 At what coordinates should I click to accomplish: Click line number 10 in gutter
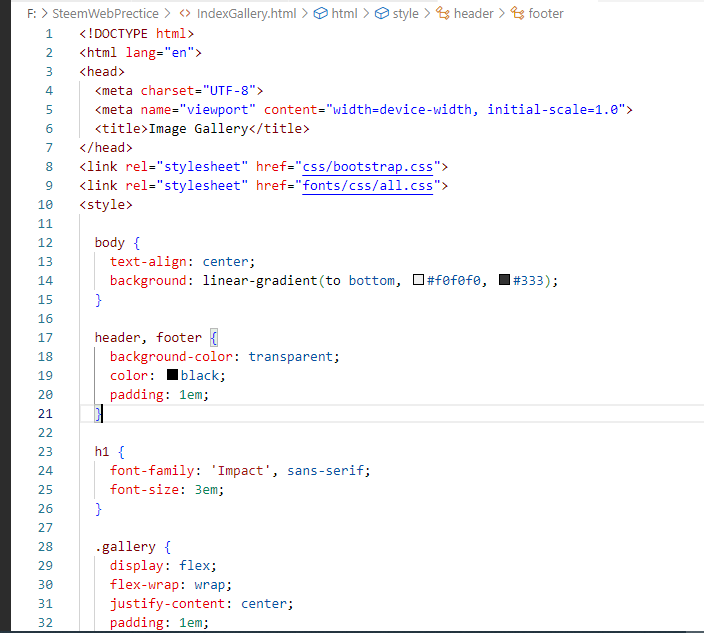[45, 205]
